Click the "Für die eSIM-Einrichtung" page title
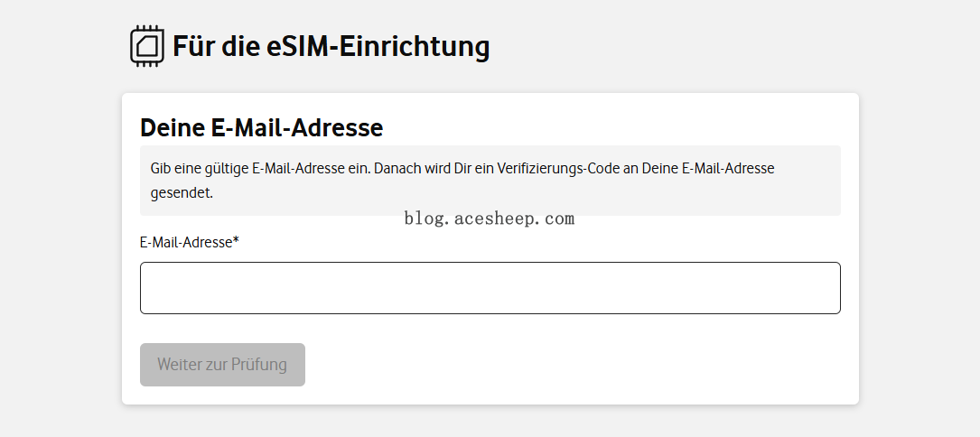Screen dimensions: 980x437 tap(331, 45)
